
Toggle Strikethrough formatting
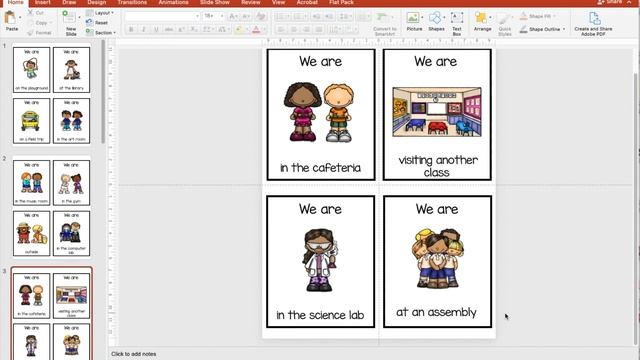(169, 29)
